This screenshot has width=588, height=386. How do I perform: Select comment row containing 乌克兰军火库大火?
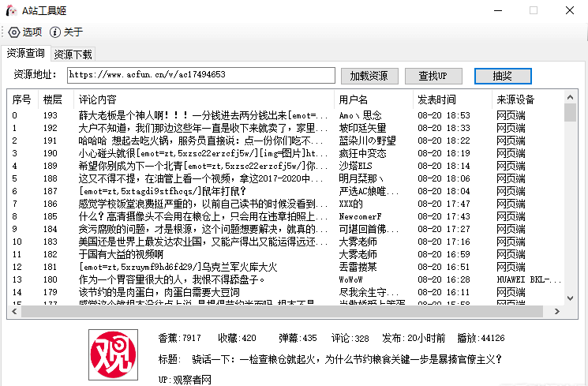coord(286,267)
